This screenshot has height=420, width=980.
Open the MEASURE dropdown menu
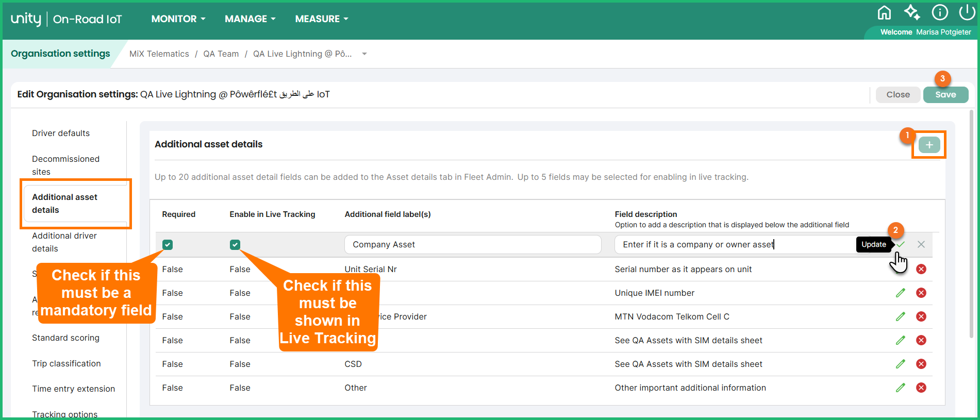(322, 19)
